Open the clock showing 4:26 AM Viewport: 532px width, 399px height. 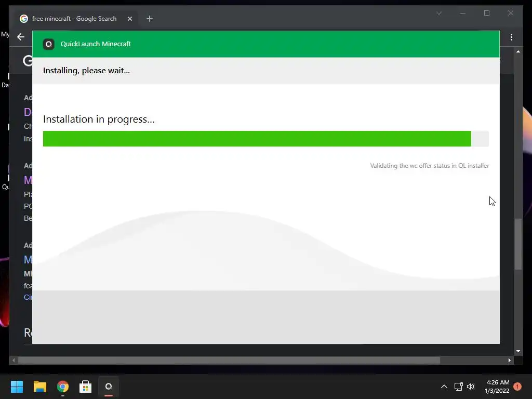click(497, 387)
